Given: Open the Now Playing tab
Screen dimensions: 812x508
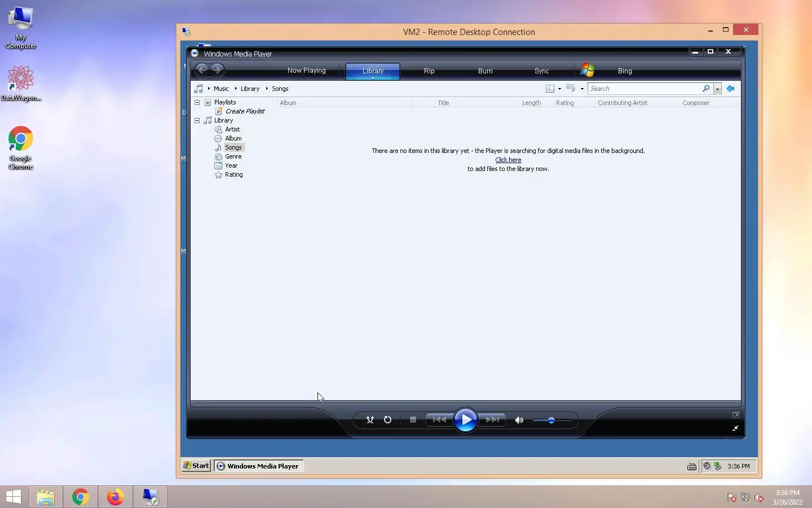Looking at the screenshot, I should click(306, 71).
